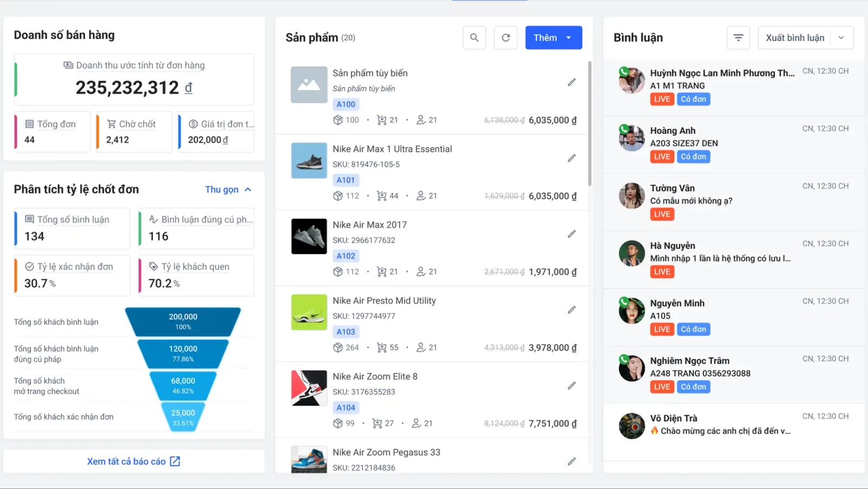Click Có đơn badge on Hoàng Anh comment

tap(693, 157)
